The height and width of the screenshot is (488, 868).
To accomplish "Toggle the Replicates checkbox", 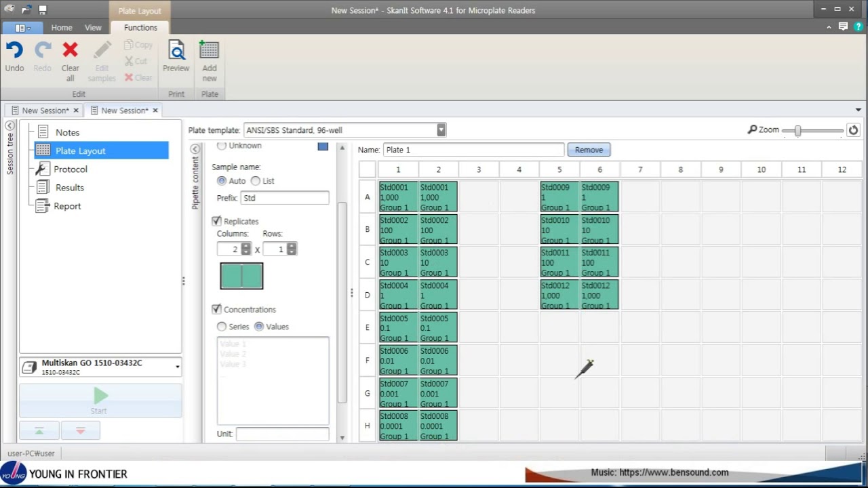I will [217, 221].
